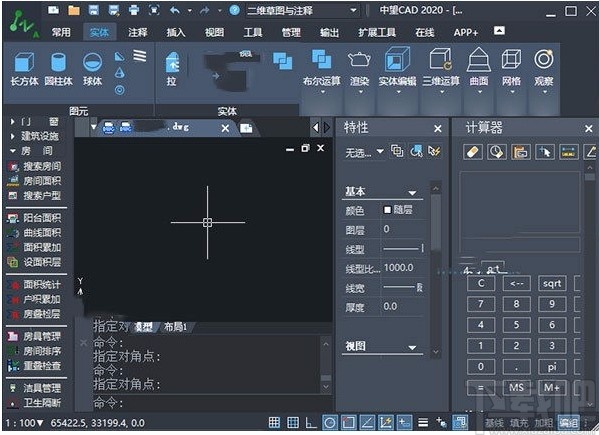Expand the 建筑设施 tree item
The image size is (599, 435).
tap(13, 136)
